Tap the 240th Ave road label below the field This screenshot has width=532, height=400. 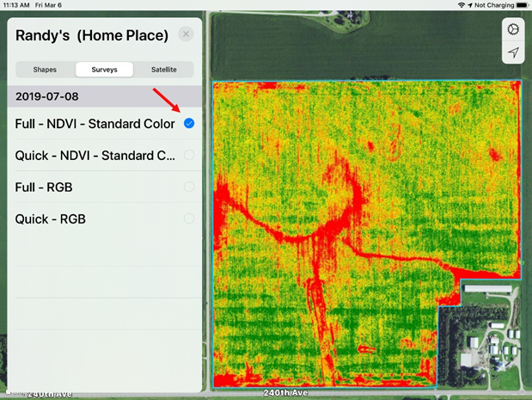285,393
